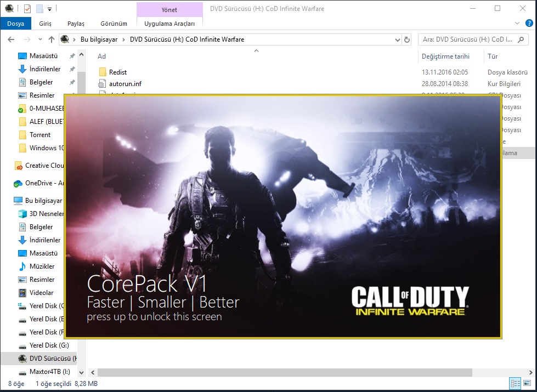Click the "press up to unlock this screen" text
Screen dimensions: 537x392
point(155,317)
